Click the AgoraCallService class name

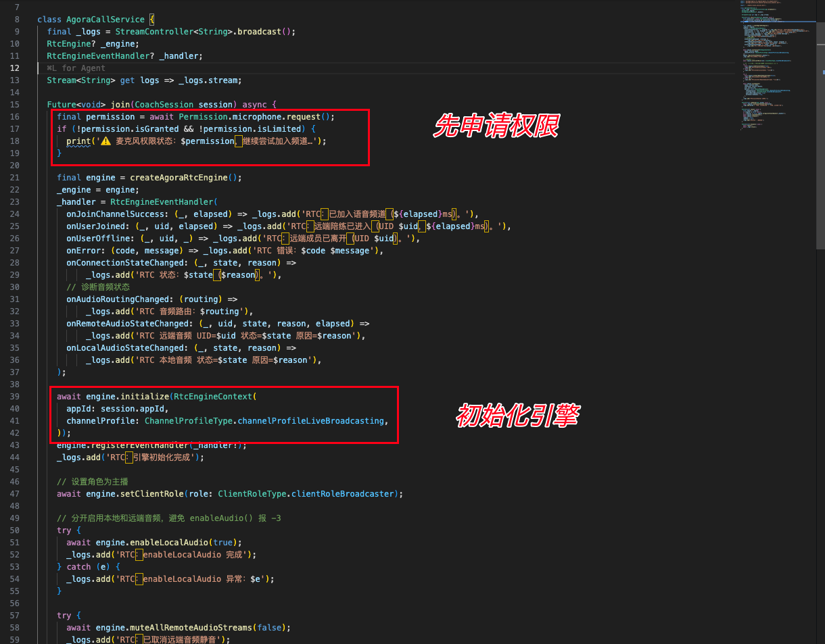pyautogui.click(x=105, y=20)
